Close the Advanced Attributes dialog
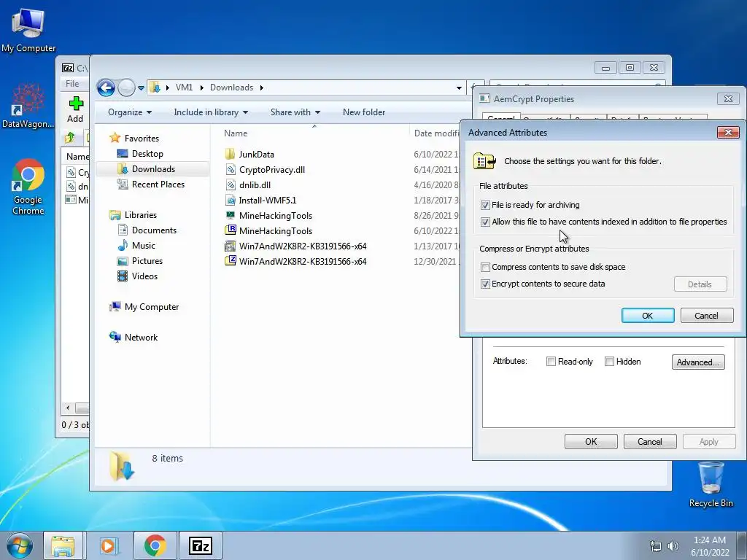Viewport: 747px width, 560px height. coord(728,133)
